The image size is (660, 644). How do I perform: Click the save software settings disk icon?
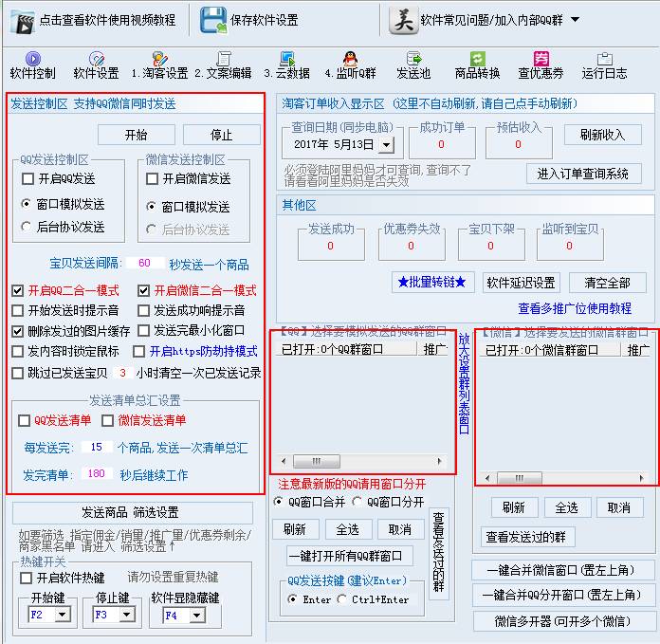pyautogui.click(x=212, y=20)
